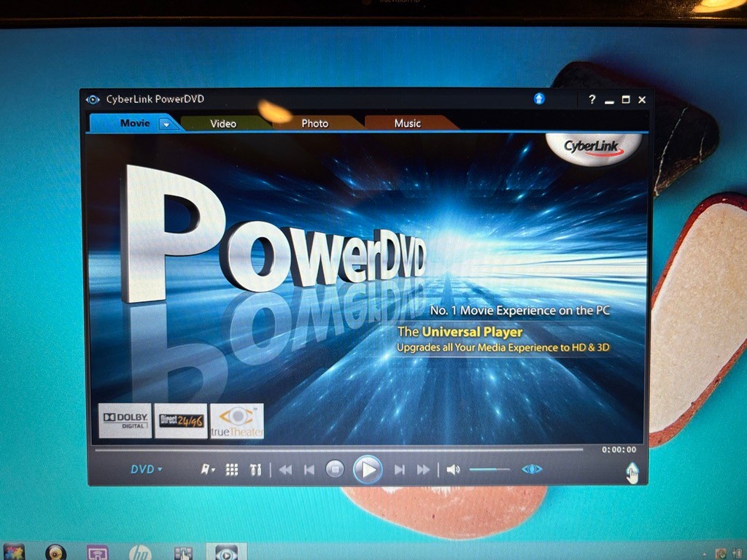Image resolution: width=747 pixels, height=560 pixels.
Task: Skip to the previous chapter
Action: (309, 470)
